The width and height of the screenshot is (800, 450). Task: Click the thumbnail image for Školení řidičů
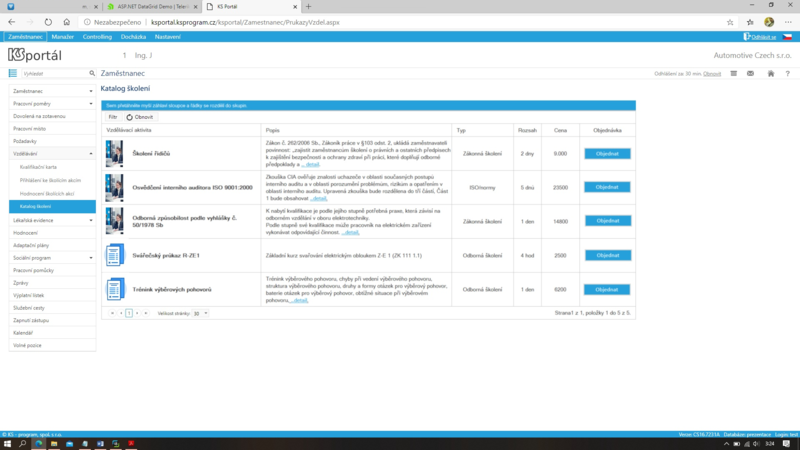click(114, 154)
